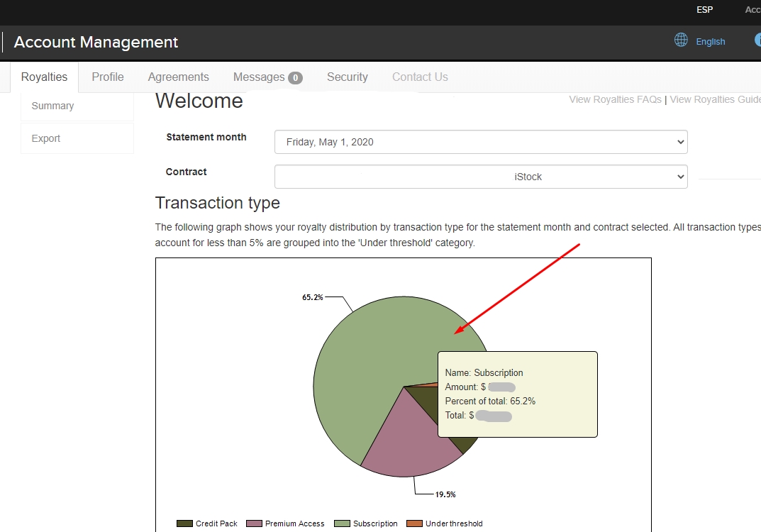Screen dimensions: 761x532
Task: Click ESP in the top bar
Action: (x=704, y=10)
